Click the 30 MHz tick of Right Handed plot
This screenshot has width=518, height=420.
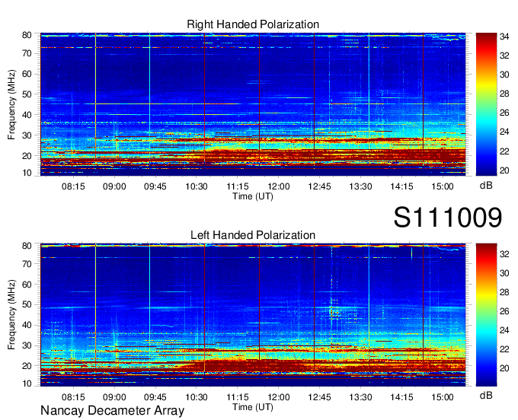(27, 135)
